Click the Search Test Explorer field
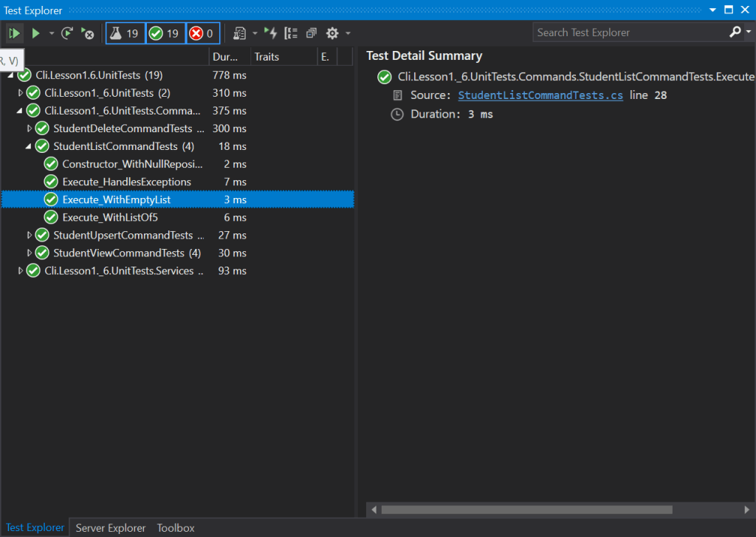 (628, 33)
